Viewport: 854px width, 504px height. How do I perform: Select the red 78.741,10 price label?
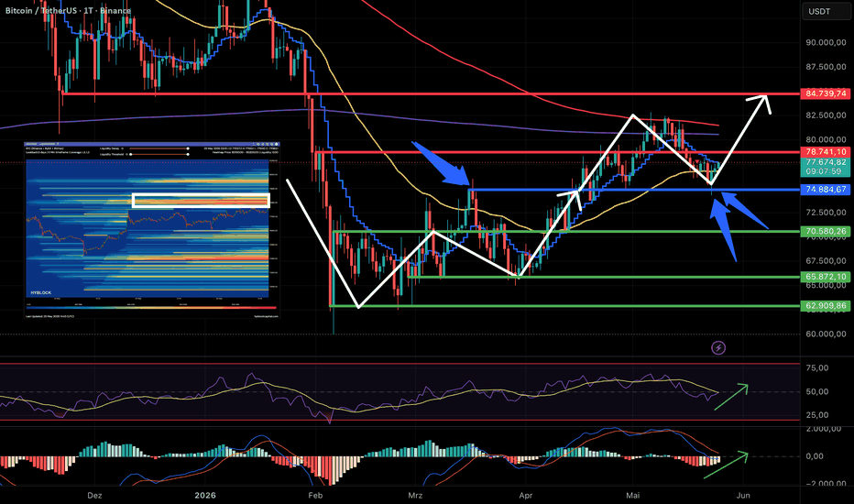pos(827,152)
